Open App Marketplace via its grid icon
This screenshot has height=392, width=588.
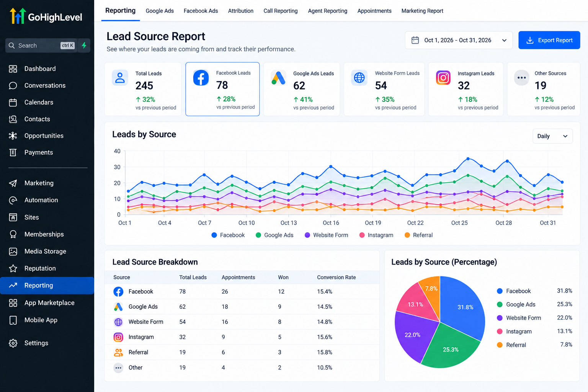click(13, 303)
